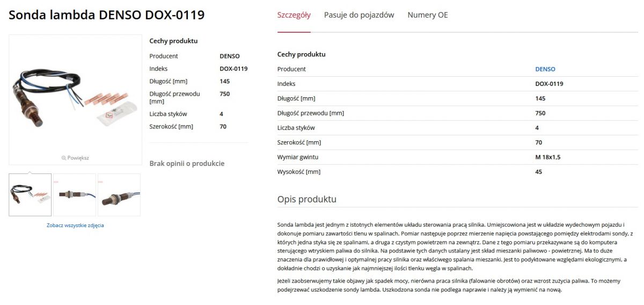644x305 pixels.
Task: Switch to the Pasuje do pojazdów tab
Action: click(x=359, y=15)
